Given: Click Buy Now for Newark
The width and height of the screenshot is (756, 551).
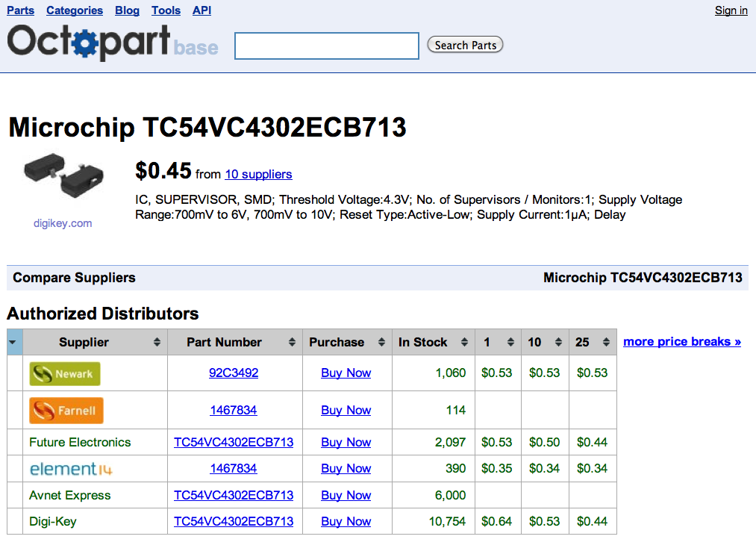Looking at the screenshot, I should pos(346,373).
